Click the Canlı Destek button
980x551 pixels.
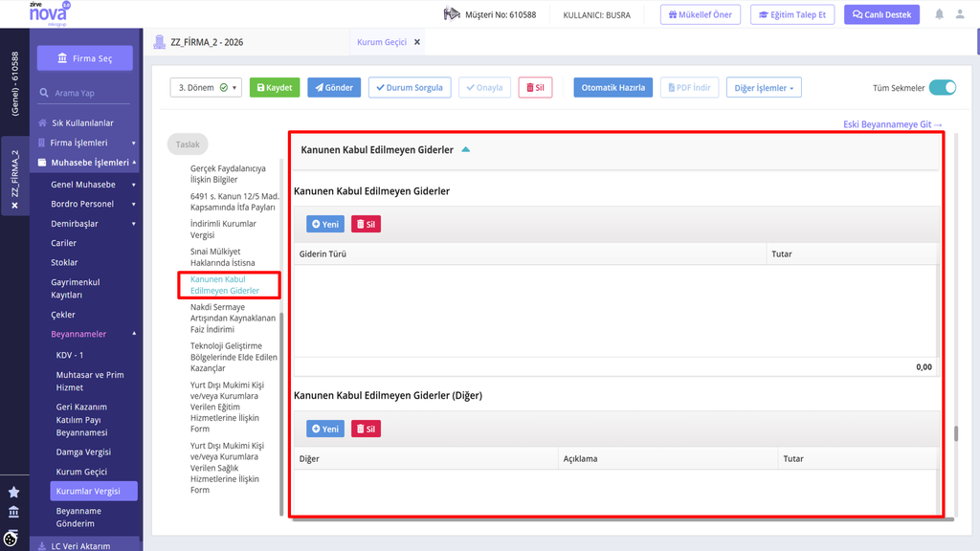click(881, 14)
